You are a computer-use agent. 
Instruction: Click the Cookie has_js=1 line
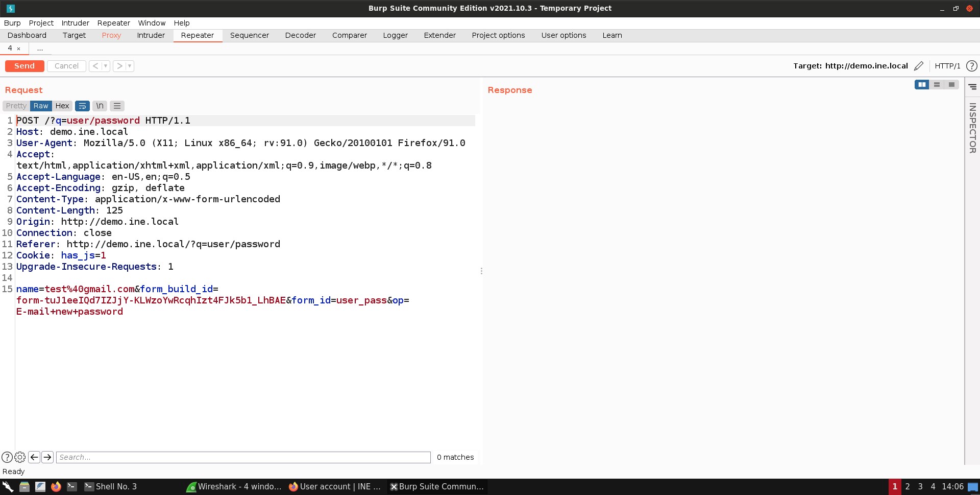[x=61, y=255]
